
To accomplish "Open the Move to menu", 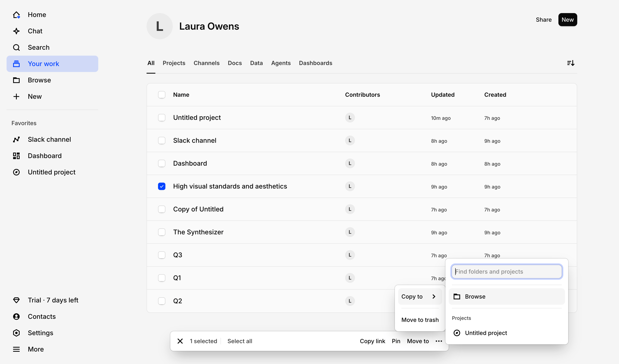I will click(418, 341).
